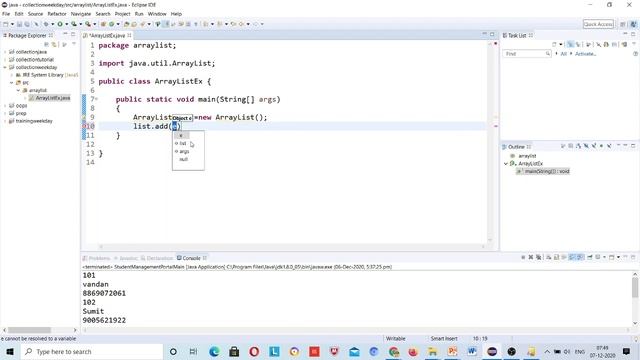Click the New Java Package toolbar icon

(x=103, y=24)
